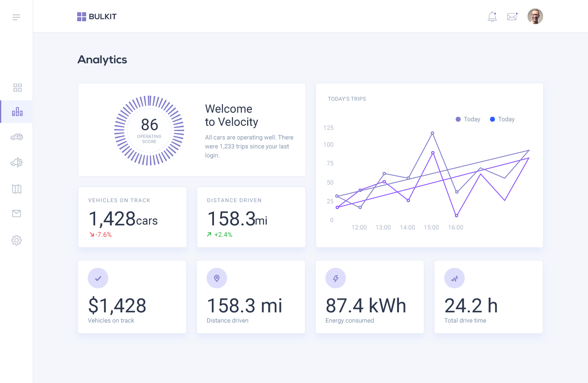This screenshot has width=588, height=383.
Task: Click the checkmark icon on $1,428 card
Action: [x=98, y=278]
